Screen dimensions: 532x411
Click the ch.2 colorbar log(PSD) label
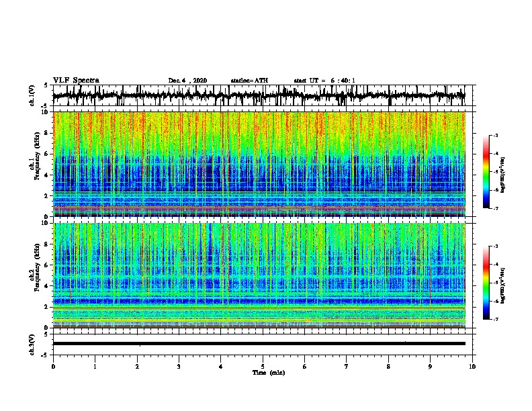pos(502,285)
